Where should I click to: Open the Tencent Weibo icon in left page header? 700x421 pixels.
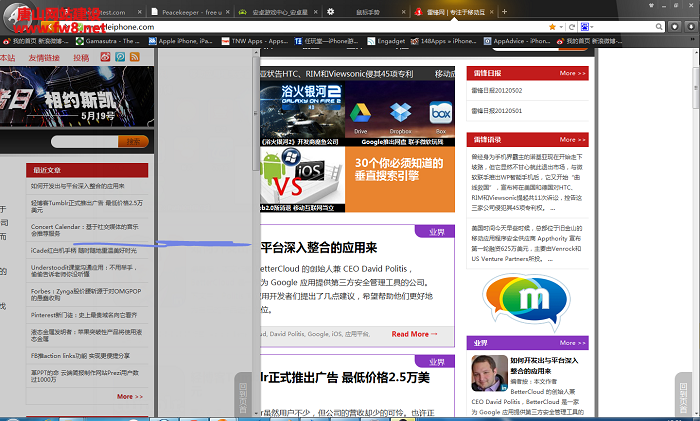[x=120, y=57]
